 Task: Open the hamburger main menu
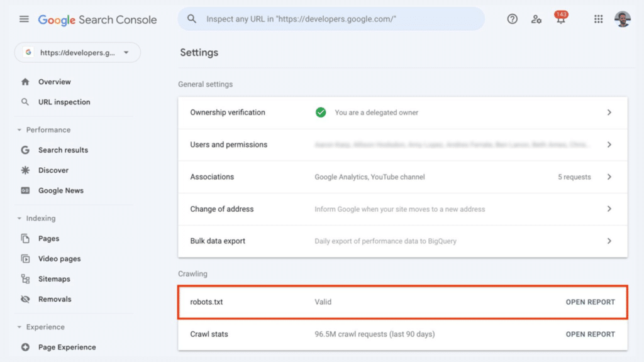coord(24,19)
